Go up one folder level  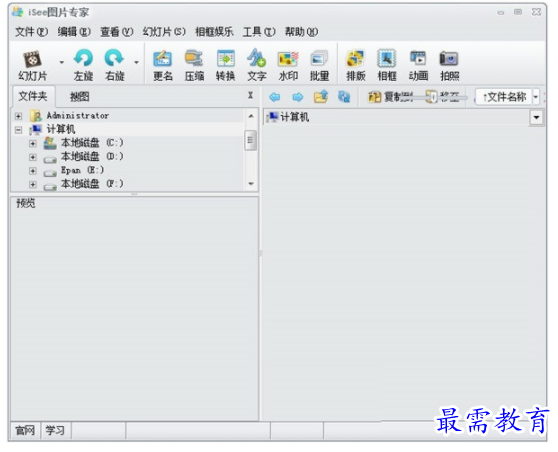pyautogui.click(x=321, y=96)
